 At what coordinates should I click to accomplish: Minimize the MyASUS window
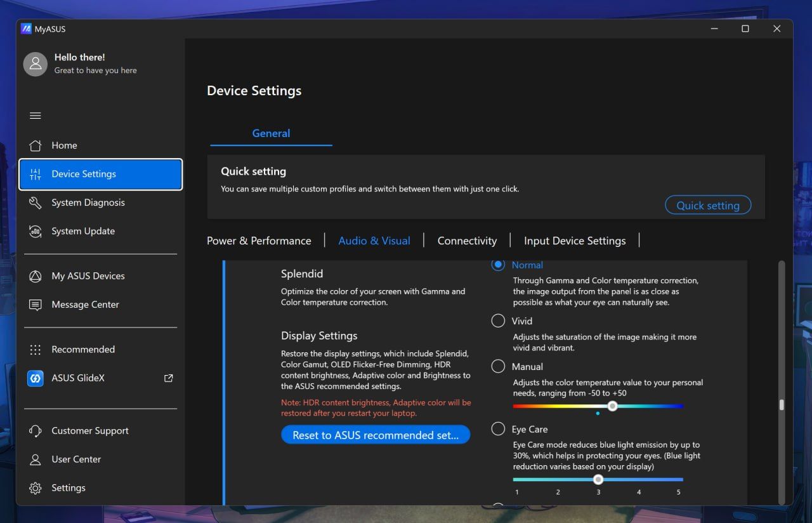coord(714,29)
